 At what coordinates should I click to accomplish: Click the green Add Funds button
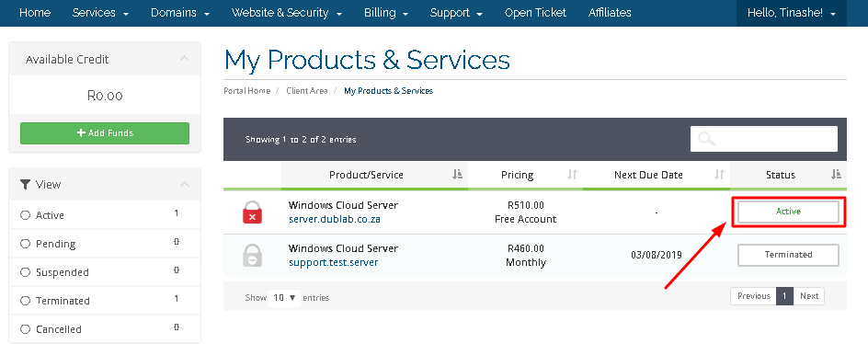click(x=105, y=133)
